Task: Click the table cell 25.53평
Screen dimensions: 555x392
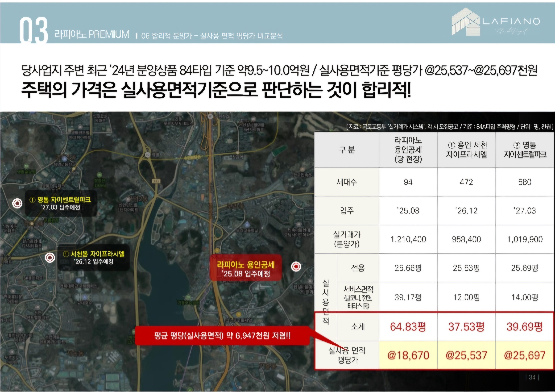Action: point(466,268)
